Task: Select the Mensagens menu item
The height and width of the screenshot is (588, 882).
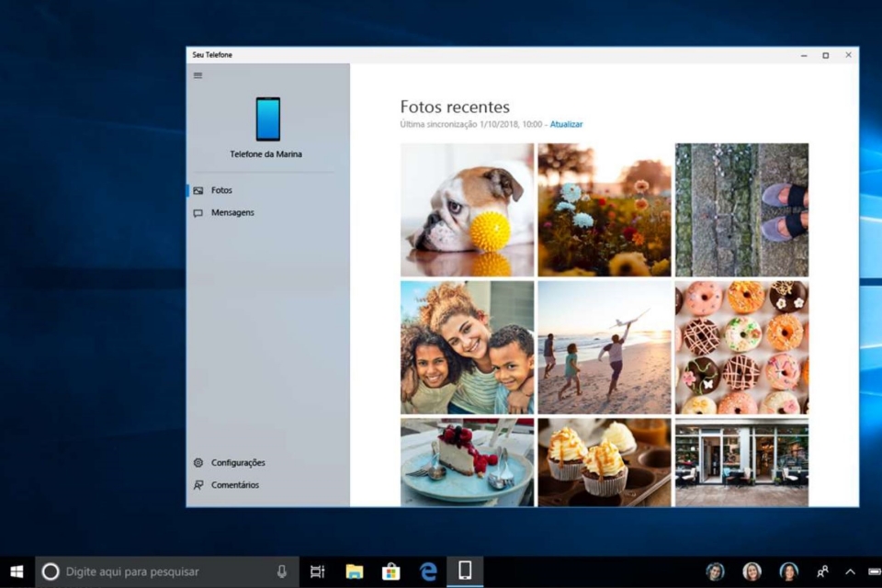Action: [267, 213]
